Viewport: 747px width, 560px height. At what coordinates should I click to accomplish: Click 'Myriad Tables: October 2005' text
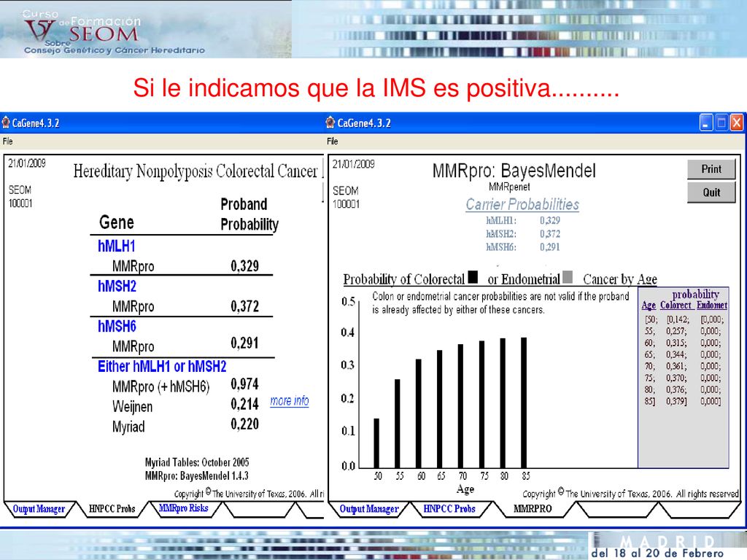(x=197, y=462)
